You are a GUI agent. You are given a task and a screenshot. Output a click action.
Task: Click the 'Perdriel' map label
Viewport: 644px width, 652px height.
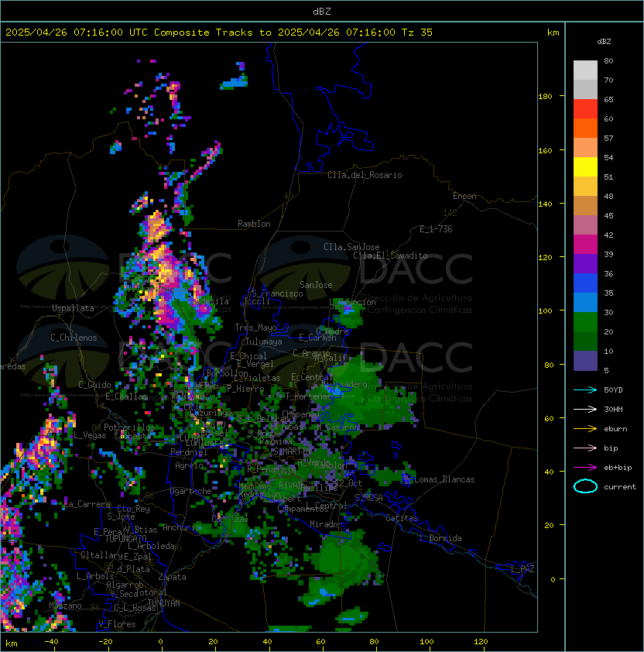tap(189, 451)
